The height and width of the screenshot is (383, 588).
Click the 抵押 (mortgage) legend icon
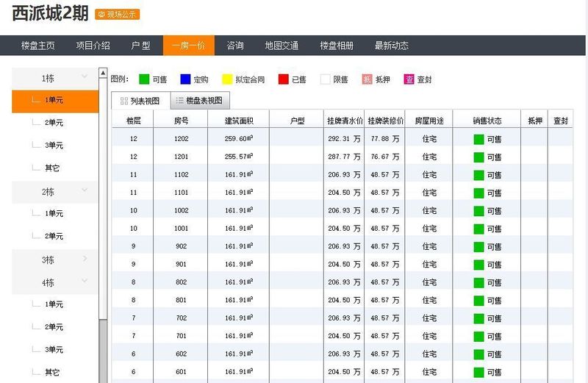click(367, 79)
